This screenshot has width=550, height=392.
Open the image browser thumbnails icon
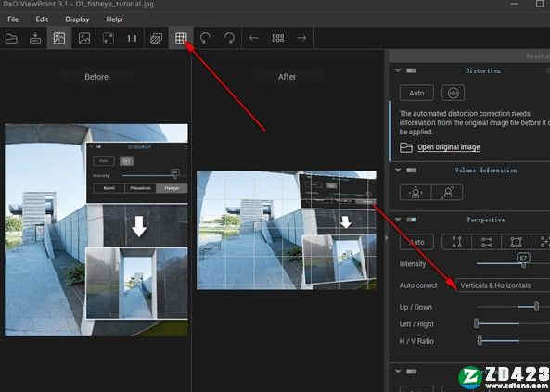[278, 38]
